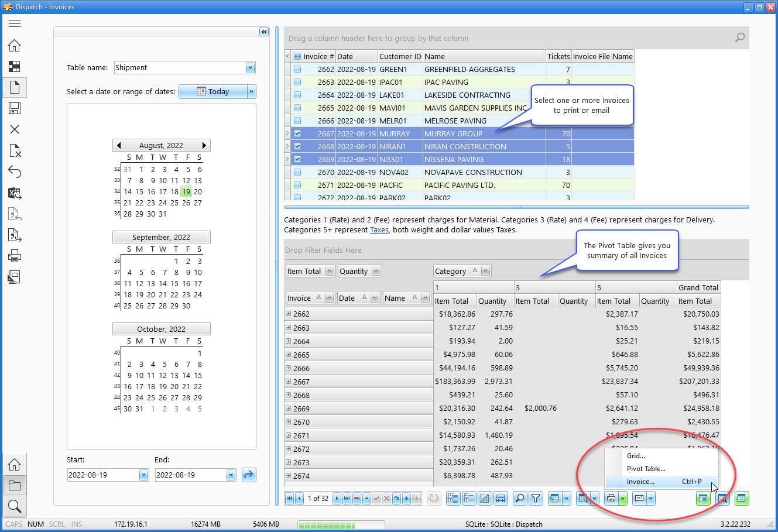Go to the first record navigation button
Screen dimensions: 778x532
(x=289, y=499)
